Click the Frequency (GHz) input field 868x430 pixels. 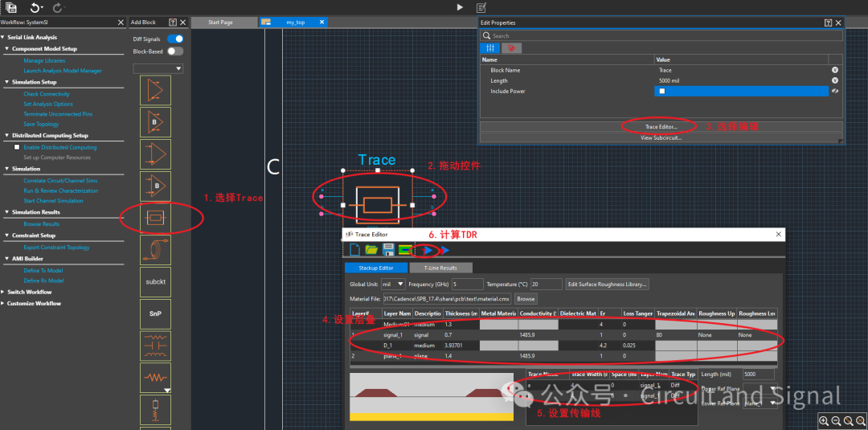pyautogui.click(x=467, y=284)
